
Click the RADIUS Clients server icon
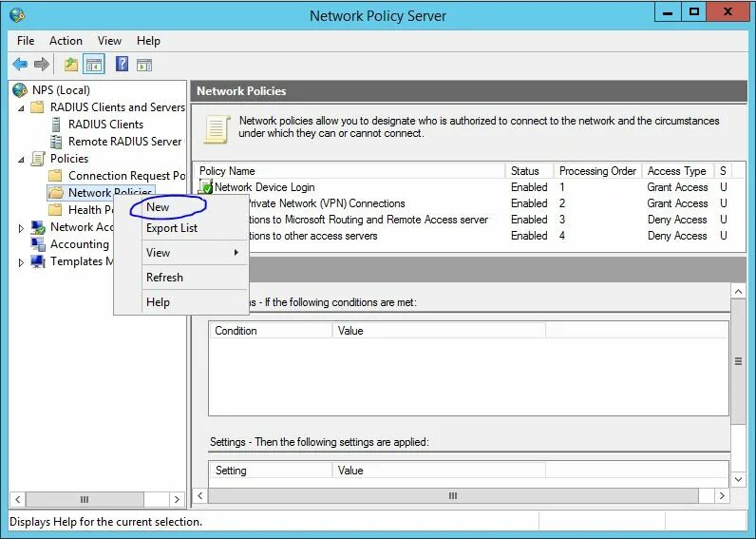tap(56, 124)
